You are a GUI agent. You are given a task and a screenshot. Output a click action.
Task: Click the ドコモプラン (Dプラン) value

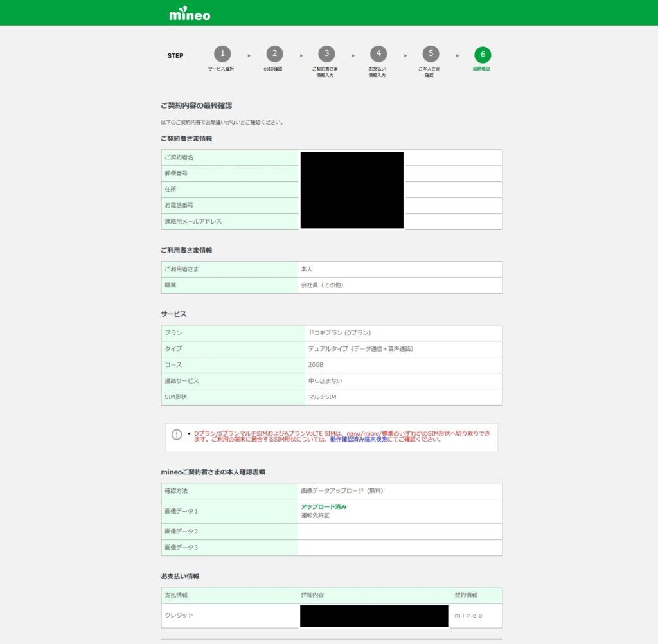pyautogui.click(x=339, y=333)
